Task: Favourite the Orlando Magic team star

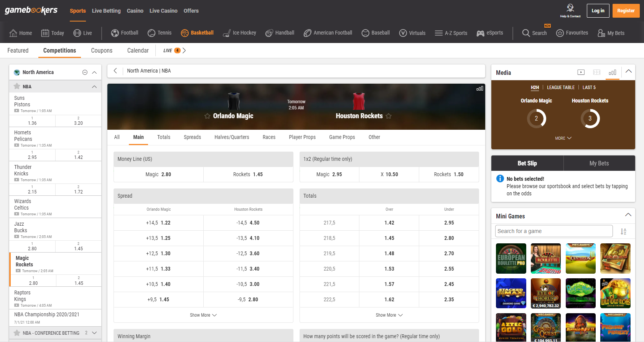Action: click(208, 116)
